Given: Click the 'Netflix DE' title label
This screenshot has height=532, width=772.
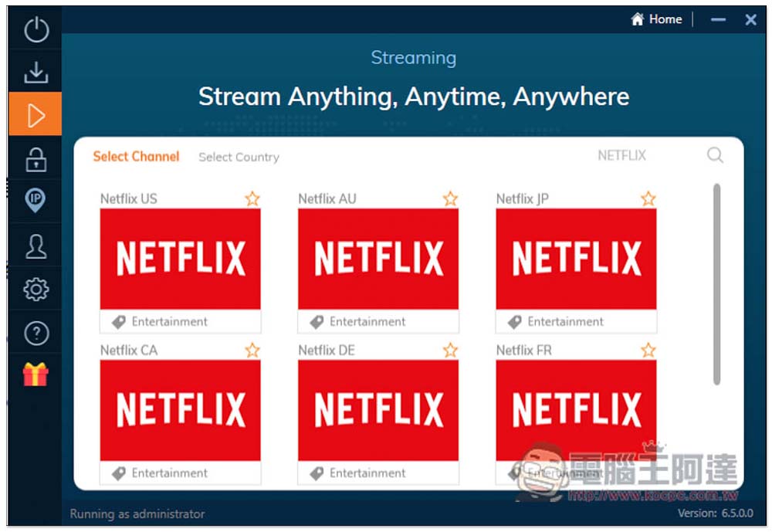Looking at the screenshot, I should pos(327,351).
